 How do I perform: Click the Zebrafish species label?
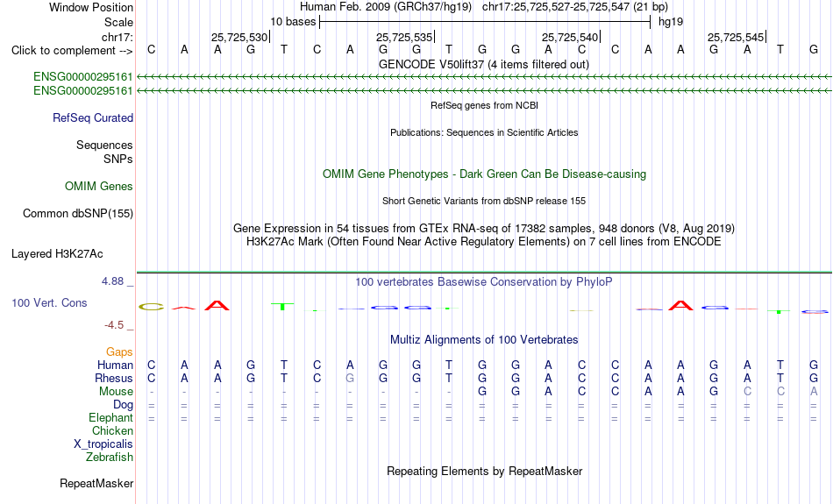coord(110,457)
